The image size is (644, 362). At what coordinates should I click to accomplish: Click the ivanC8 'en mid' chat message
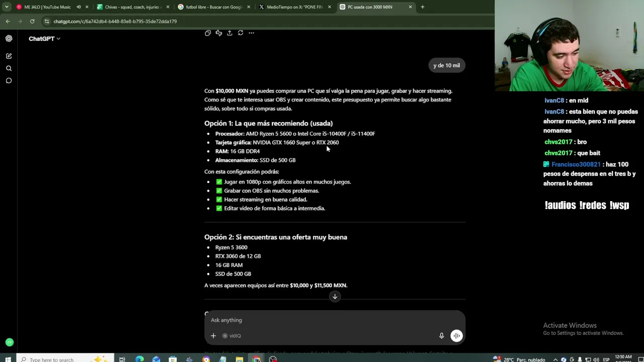[x=566, y=101]
